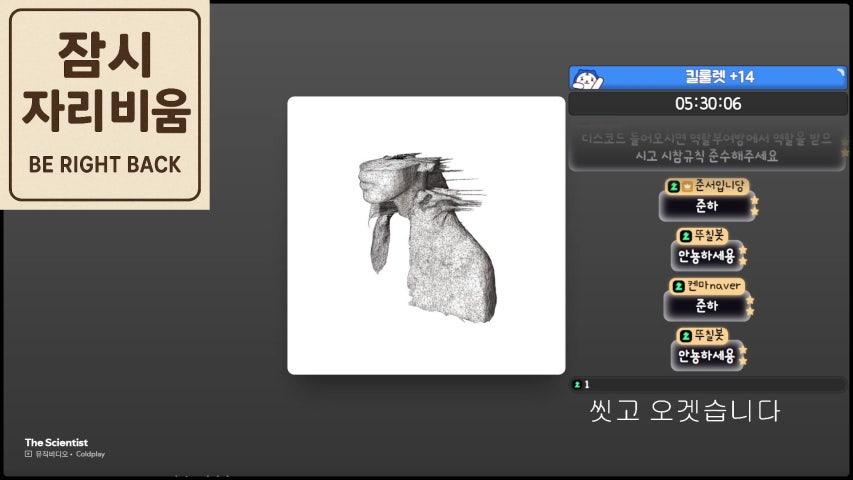The image size is (853, 480).
Task: Click the Coldplay artist name label
Action: (90, 454)
